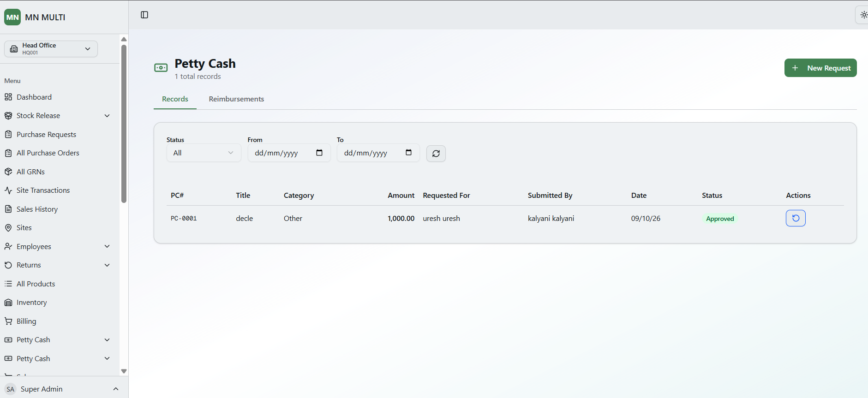This screenshot has width=868, height=398.
Task: Click the To date input field
Action: (378, 153)
